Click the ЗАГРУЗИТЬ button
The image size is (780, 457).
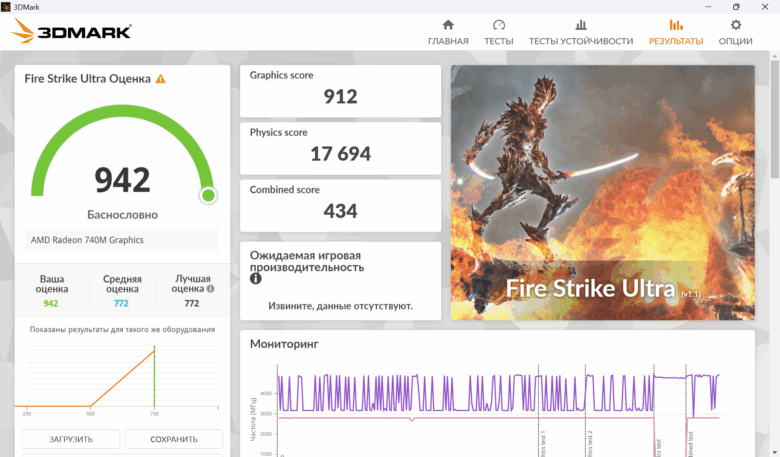pyautogui.click(x=71, y=439)
